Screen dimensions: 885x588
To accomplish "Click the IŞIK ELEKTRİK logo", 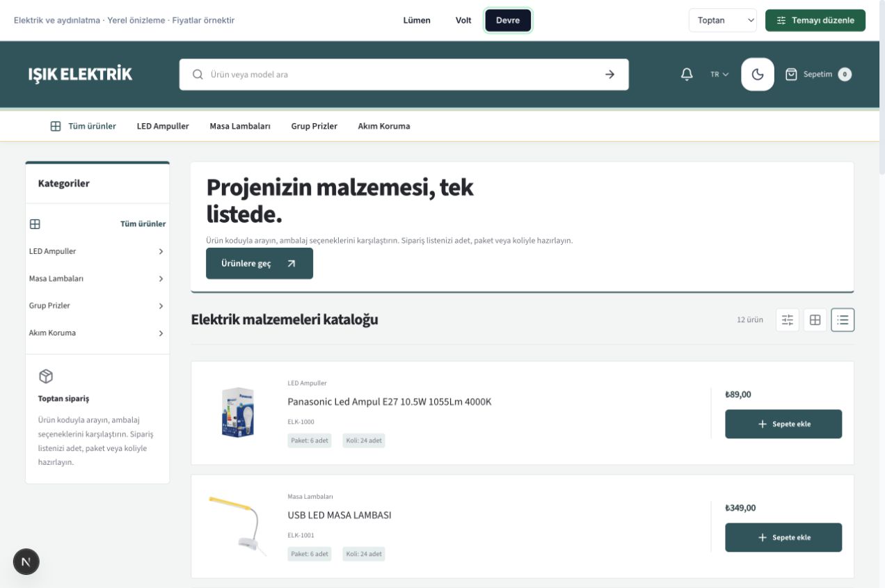I will pos(80,74).
